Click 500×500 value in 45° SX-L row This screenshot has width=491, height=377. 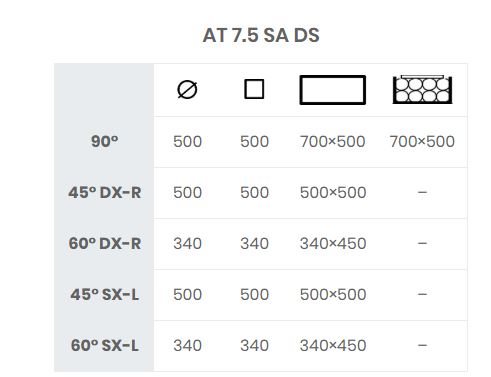tap(333, 294)
